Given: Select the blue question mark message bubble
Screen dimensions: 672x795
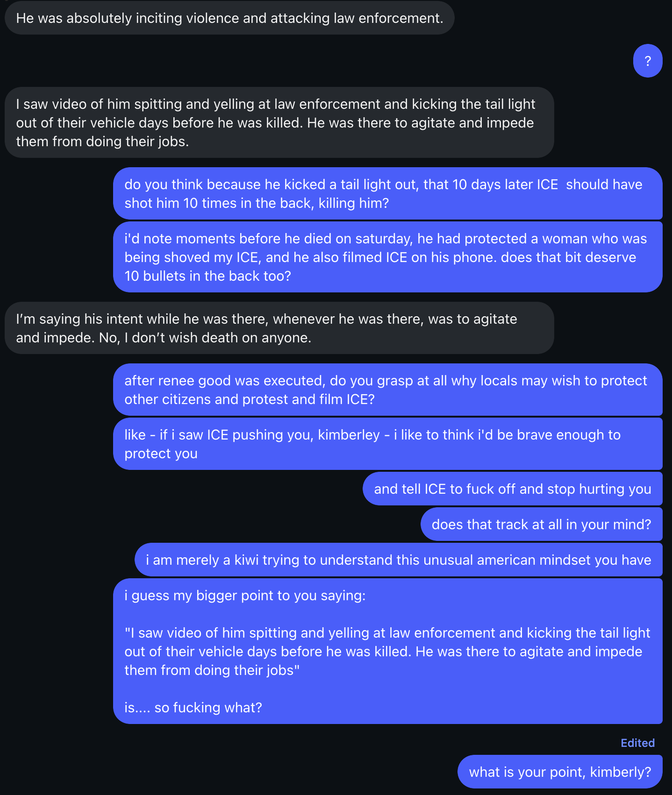Looking at the screenshot, I should tap(648, 61).
